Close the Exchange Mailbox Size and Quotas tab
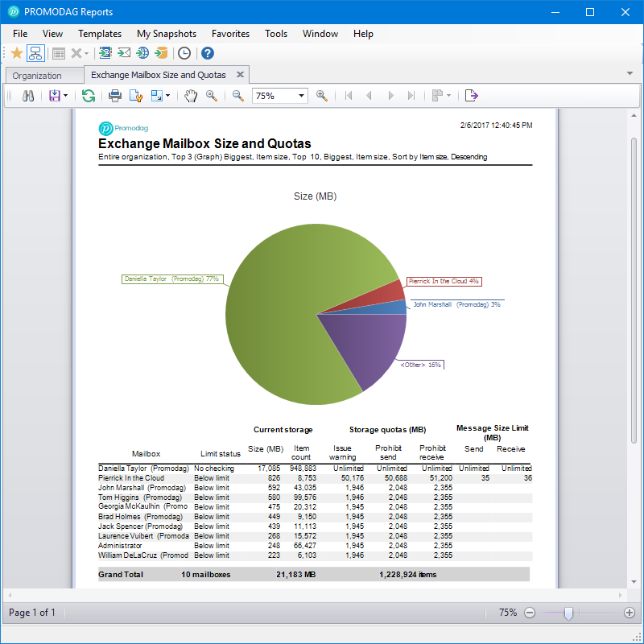The image size is (644, 644). (240, 74)
